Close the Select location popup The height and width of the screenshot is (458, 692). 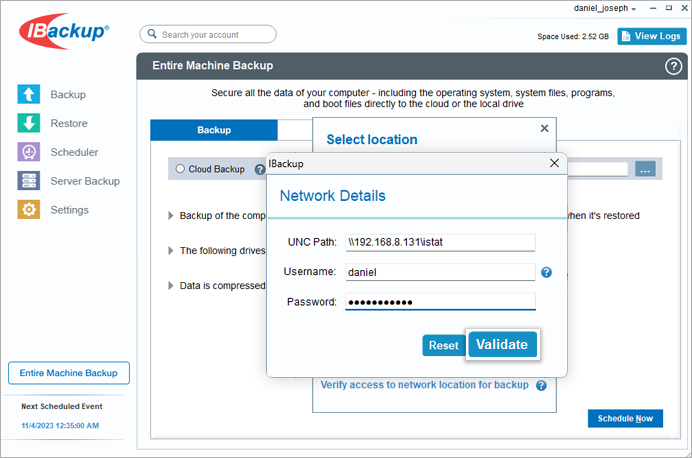[545, 128]
